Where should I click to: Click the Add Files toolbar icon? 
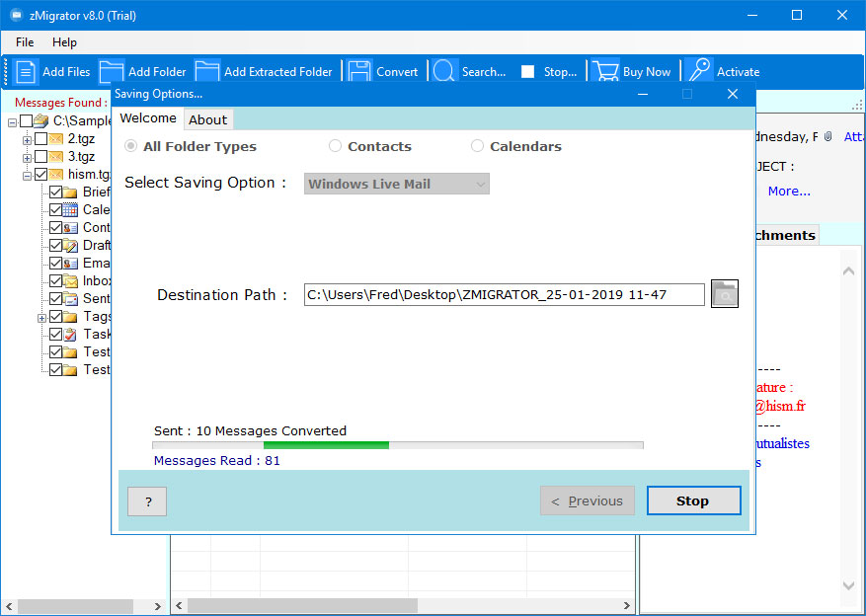(x=26, y=72)
